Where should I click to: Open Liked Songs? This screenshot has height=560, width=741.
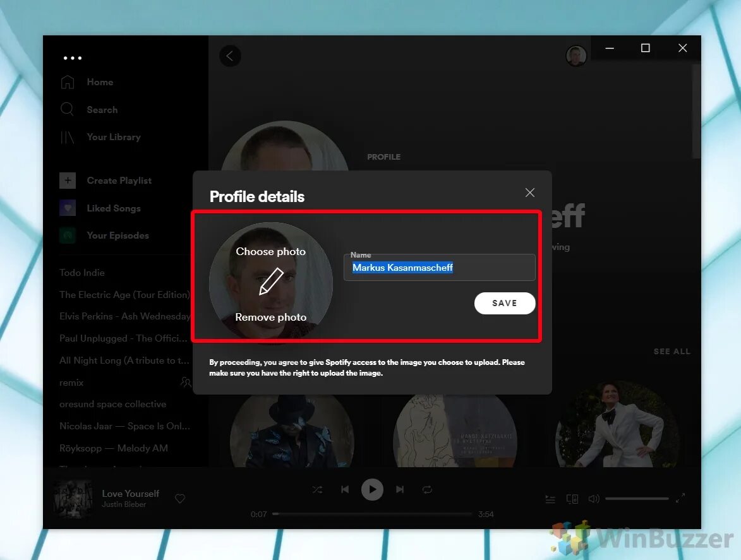[x=114, y=208]
